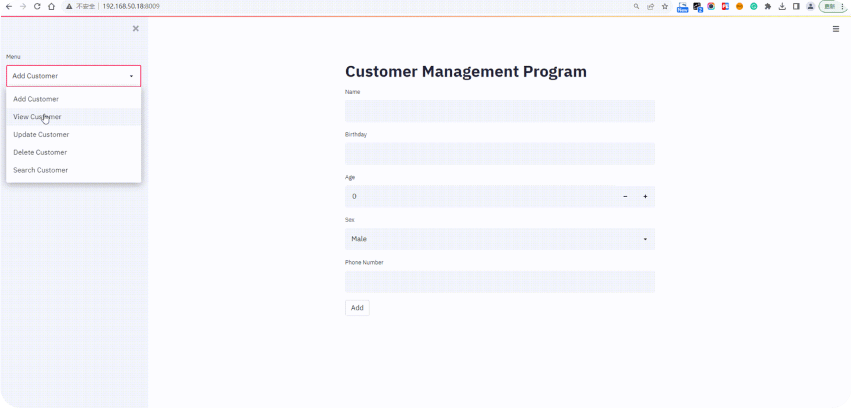Bookmark this page with the star icon
851x408 pixels.
click(x=665, y=6)
